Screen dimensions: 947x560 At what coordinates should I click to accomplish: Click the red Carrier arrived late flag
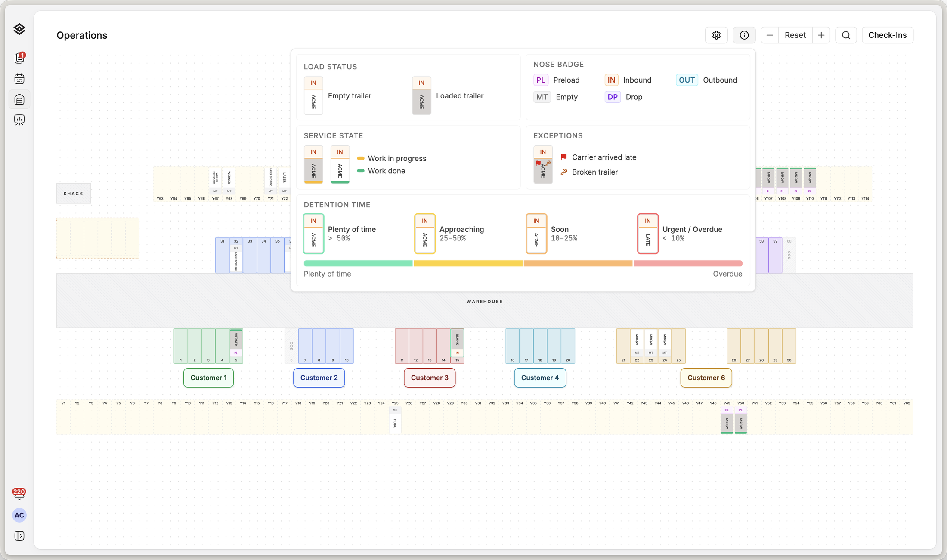click(563, 157)
